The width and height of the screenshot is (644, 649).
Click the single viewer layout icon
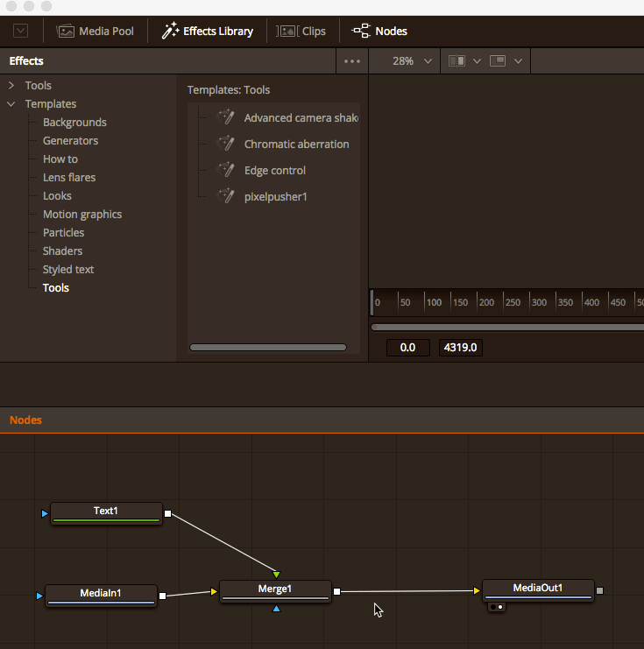pyautogui.click(x=498, y=61)
